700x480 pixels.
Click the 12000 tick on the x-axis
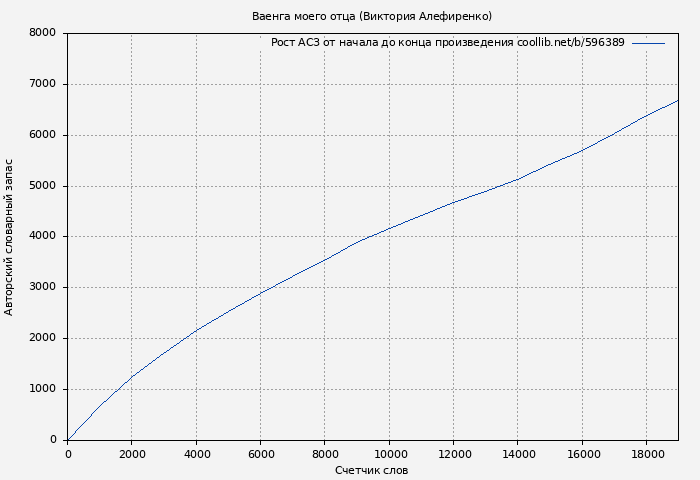pos(453,453)
